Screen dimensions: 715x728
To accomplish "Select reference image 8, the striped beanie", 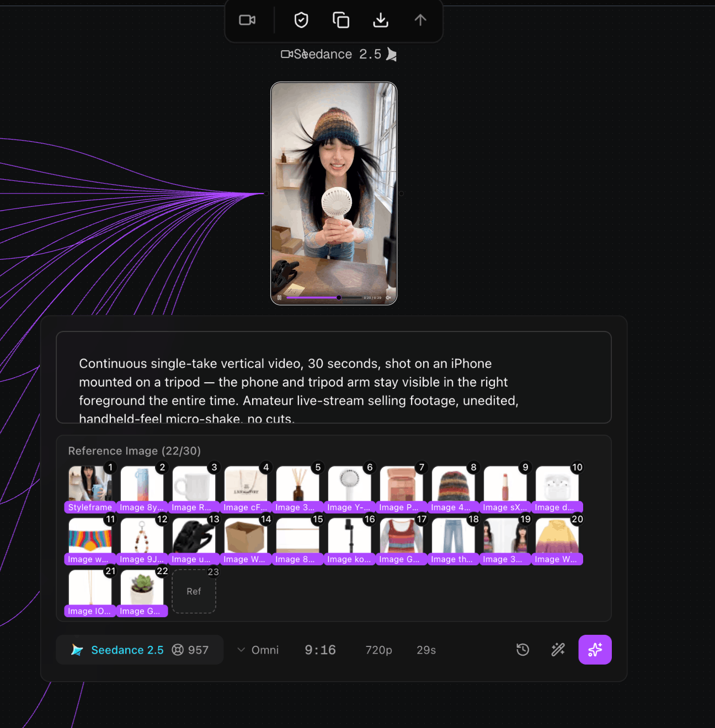I will pos(453,489).
